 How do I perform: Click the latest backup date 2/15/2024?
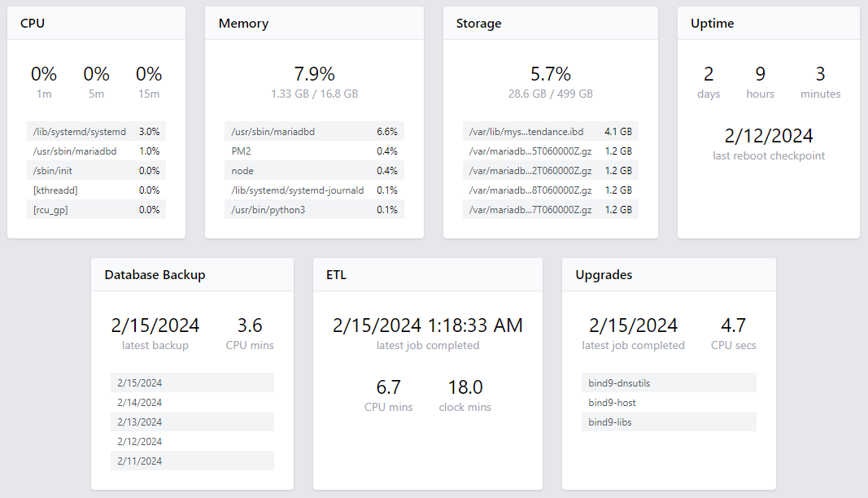(x=155, y=325)
